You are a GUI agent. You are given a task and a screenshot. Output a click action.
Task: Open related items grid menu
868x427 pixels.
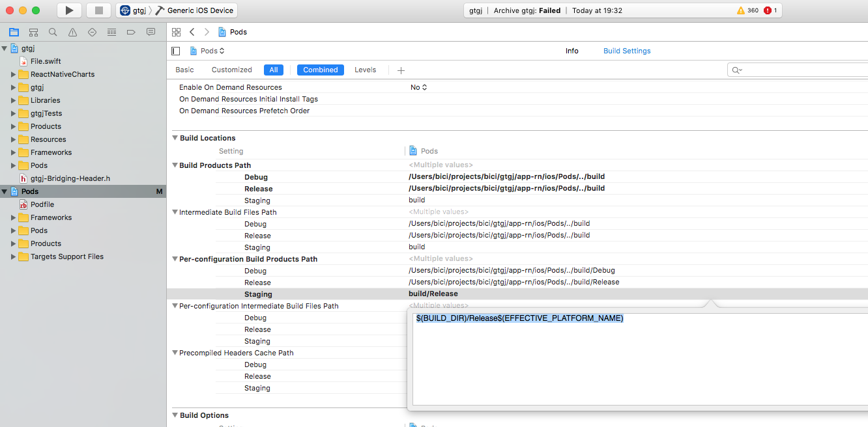pos(176,32)
